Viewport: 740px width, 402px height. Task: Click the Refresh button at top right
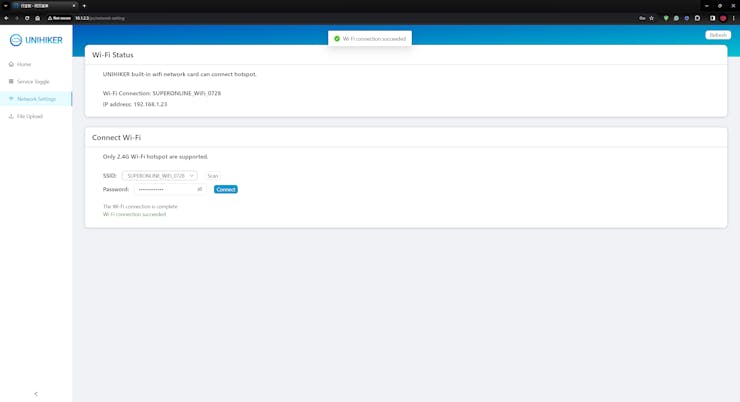[718, 35]
